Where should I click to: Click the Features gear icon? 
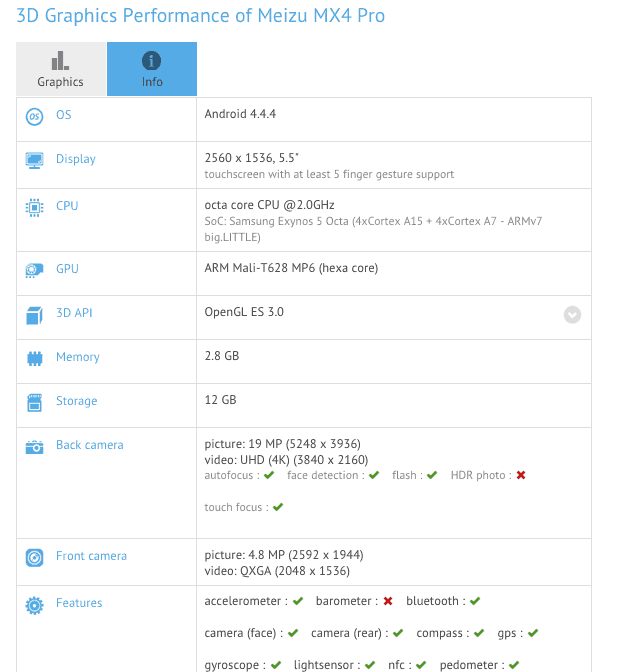click(35, 604)
